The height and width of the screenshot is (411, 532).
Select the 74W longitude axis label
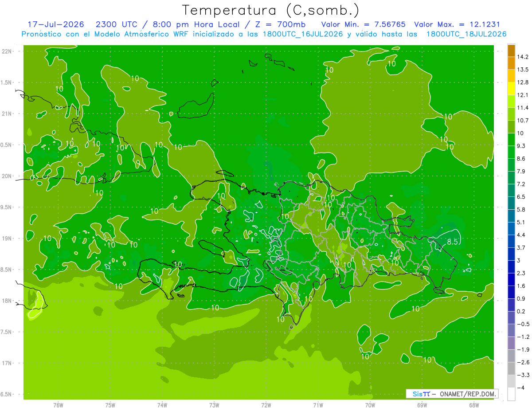click(162, 405)
